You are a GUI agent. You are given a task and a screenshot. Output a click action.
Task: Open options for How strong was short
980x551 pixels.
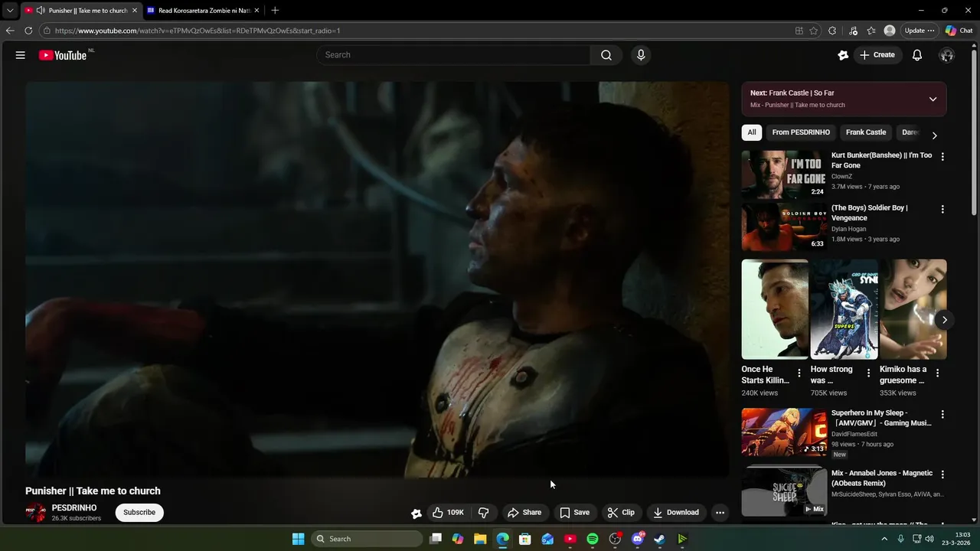point(868,373)
